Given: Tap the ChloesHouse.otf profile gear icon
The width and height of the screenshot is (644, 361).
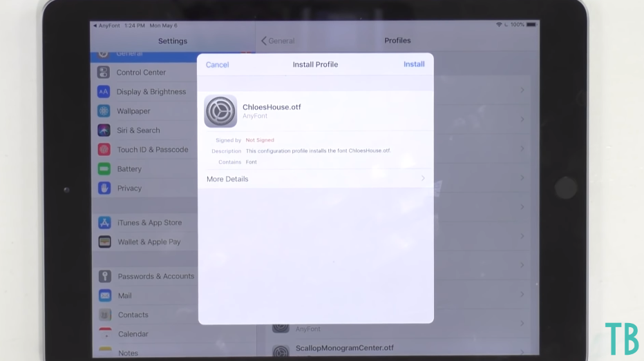Looking at the screenshot, I should (220, 111).
